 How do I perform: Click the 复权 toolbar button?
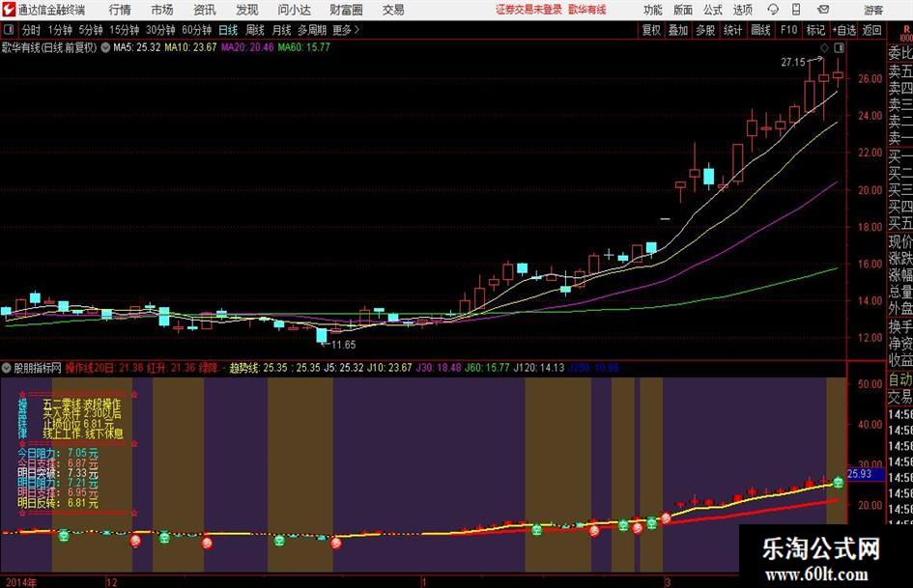tap(651, 30)
